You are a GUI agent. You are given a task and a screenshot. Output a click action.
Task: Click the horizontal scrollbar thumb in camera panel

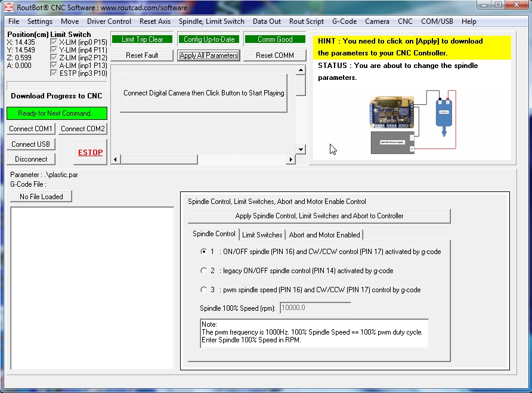[159, 159]
